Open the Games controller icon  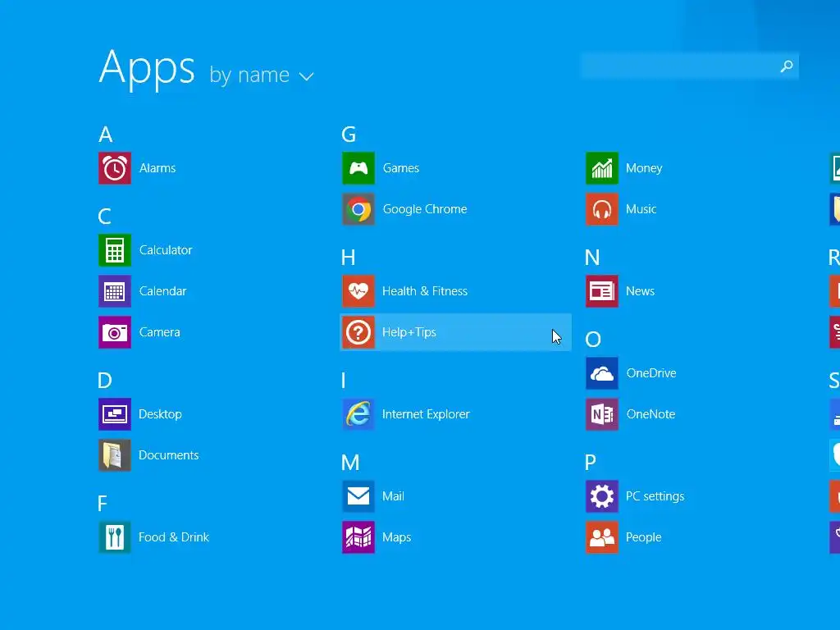(358, 168)
